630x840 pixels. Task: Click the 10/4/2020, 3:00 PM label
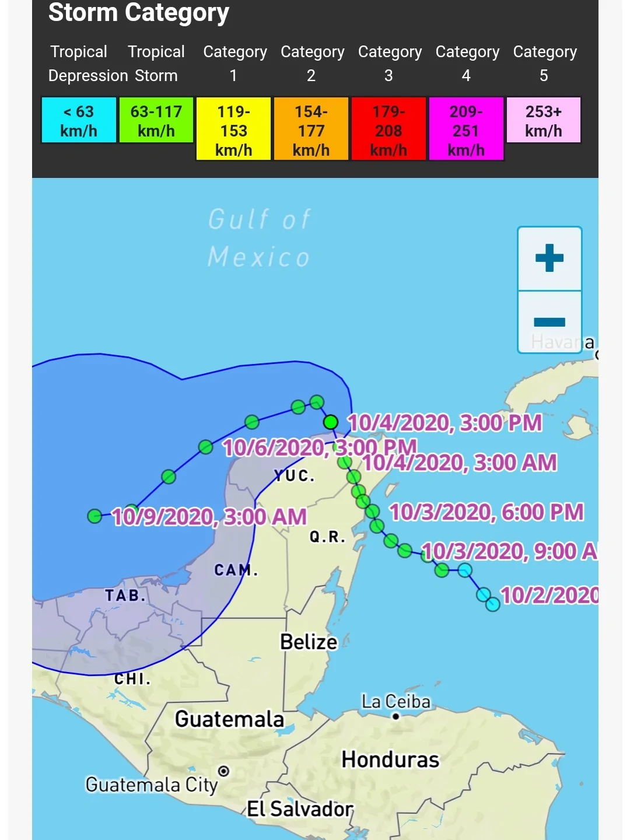coord(444,423)
